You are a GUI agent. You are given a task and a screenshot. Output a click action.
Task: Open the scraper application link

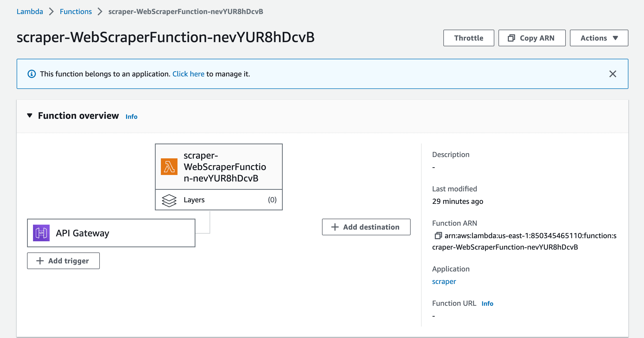pyautogui.click(x=444, y=281)
